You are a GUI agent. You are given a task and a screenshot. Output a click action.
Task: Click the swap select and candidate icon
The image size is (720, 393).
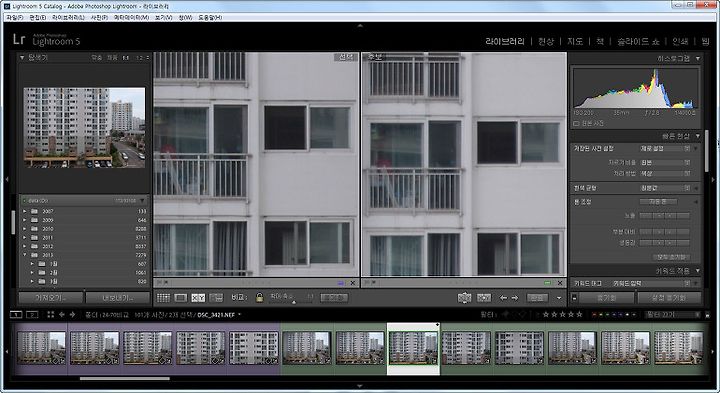(x=464, y=298)
